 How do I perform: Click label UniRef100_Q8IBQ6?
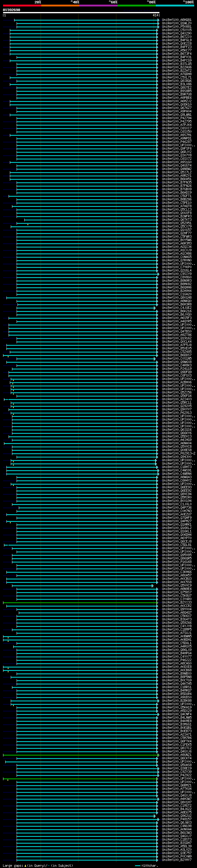tap(176, 81)
